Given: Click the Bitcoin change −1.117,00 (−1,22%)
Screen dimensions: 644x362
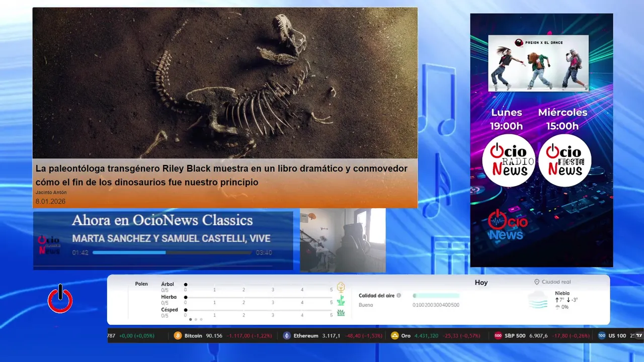Looking at the screenshot, I should (x=249, y=336).
